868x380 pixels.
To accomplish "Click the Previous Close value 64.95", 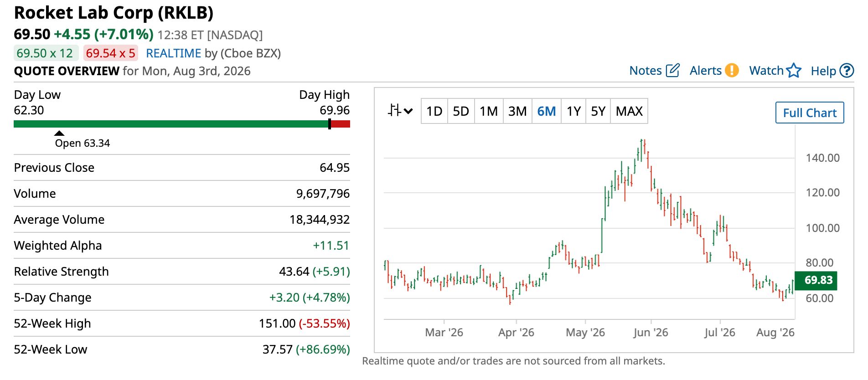I will (x=335, y=168).
